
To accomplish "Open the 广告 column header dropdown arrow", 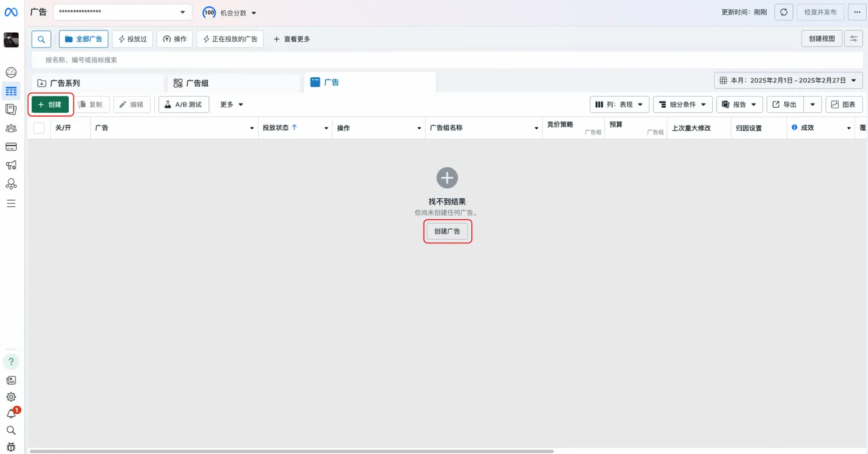I will pos(252,128).
